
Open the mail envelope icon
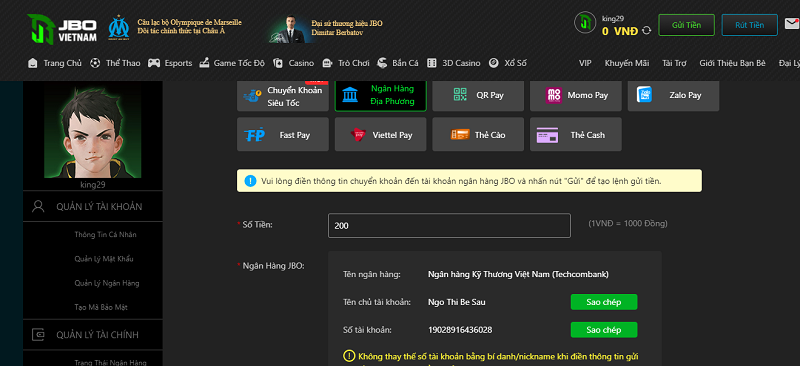(793, 23)
